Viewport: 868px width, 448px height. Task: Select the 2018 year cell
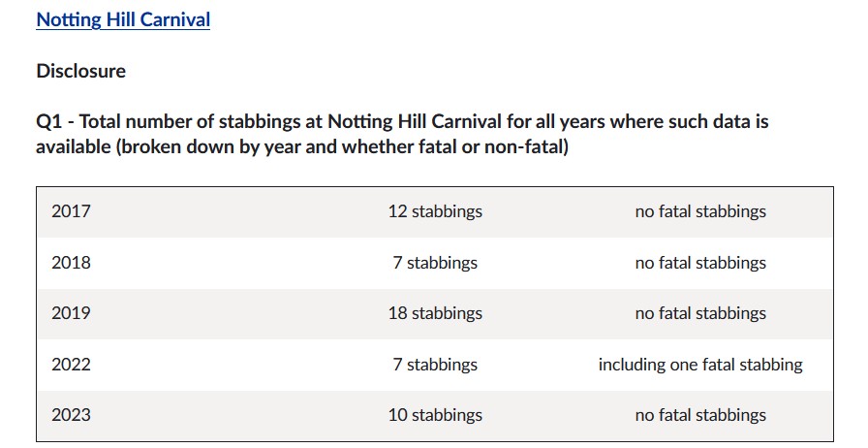click(71, 263)
